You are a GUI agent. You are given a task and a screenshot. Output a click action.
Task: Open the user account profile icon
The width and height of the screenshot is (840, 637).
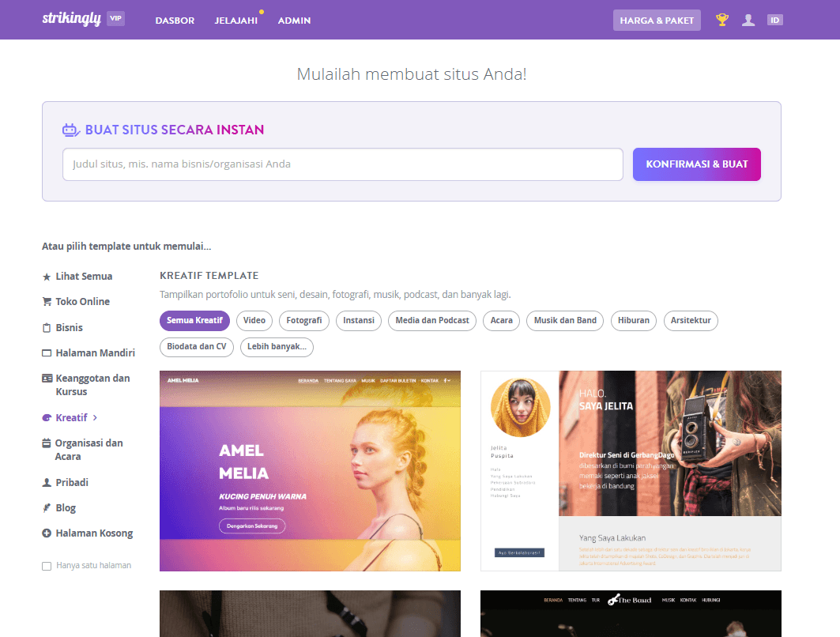(x=748, y=19)
